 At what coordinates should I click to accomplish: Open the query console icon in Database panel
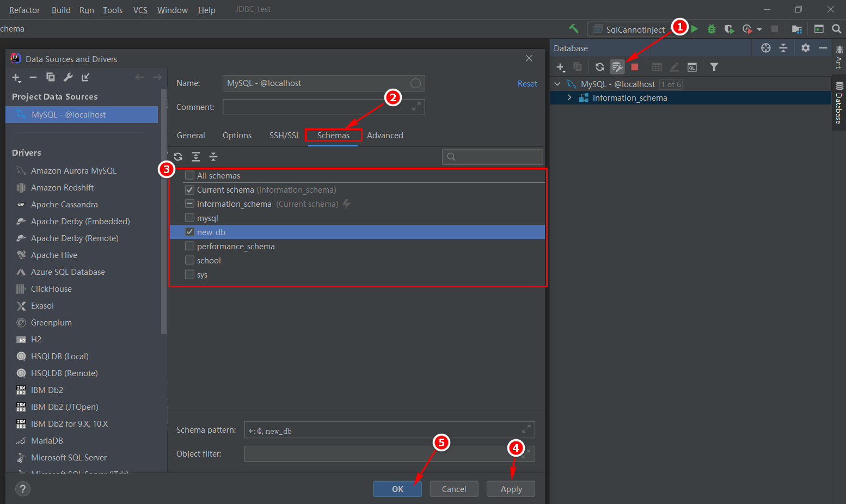point(692,67)
